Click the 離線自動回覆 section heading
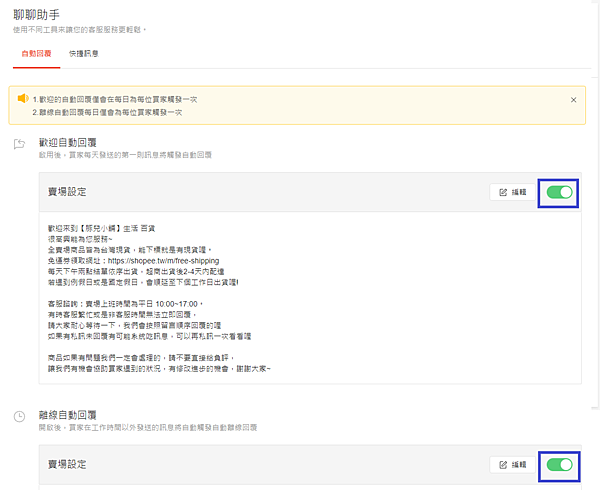This screenshot has width=600, height=490. click(68, 415)
